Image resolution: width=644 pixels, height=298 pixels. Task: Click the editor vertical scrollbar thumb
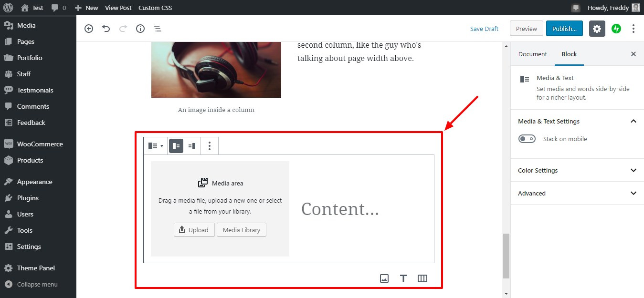click(x=506, y=256)
